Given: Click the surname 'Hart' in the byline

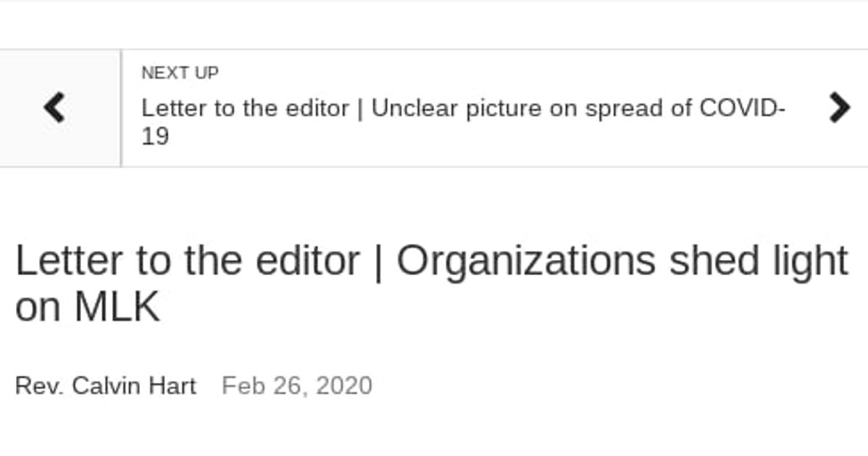Looking at the screenshot, I should 172,385.
